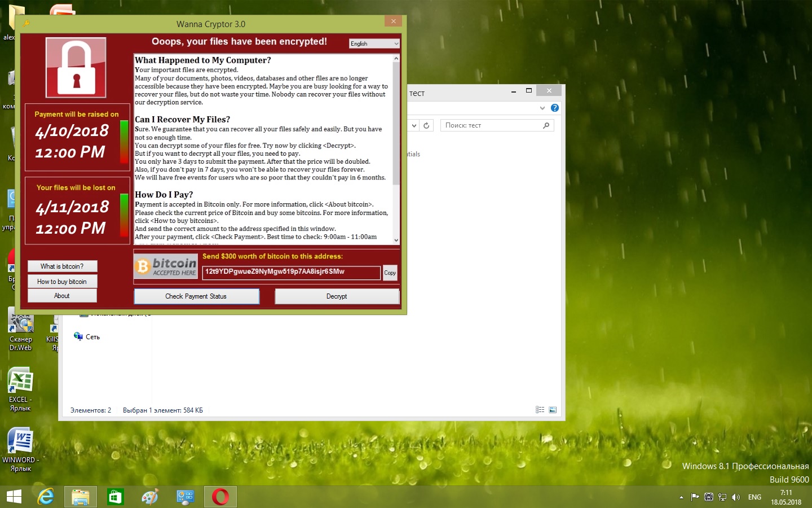Click the Decrypt button
Screen dimensions: 812x508
coord(337,296)
